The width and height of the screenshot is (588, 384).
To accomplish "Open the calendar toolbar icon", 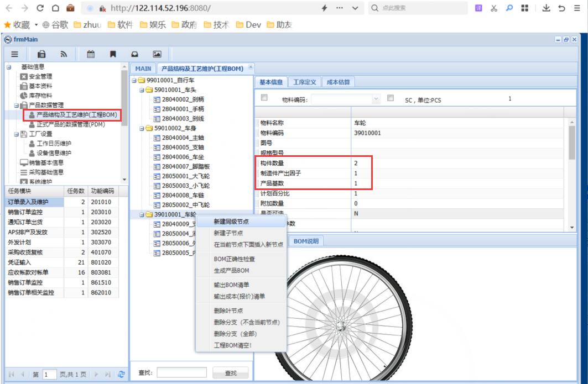I will click(91, 54).
